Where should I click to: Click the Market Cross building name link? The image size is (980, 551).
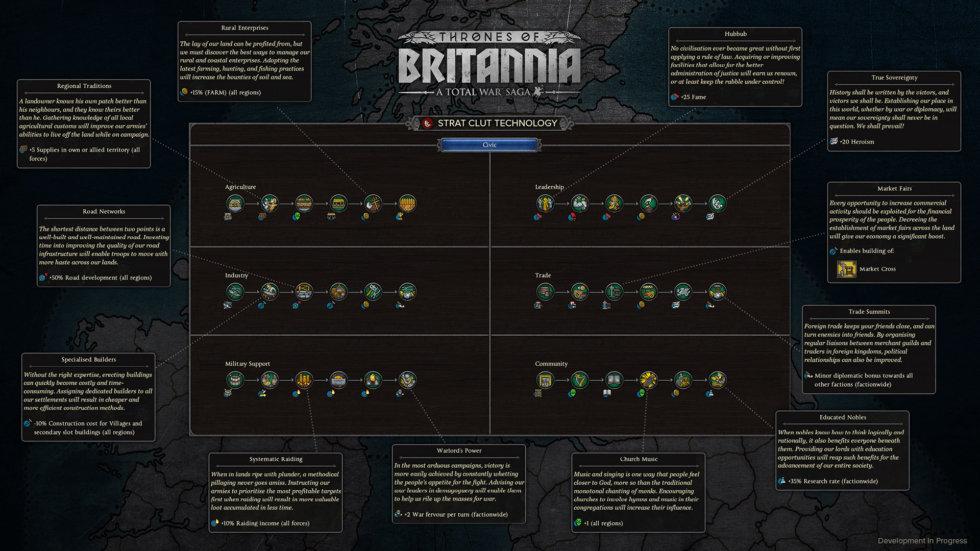[x=877, y=269]
